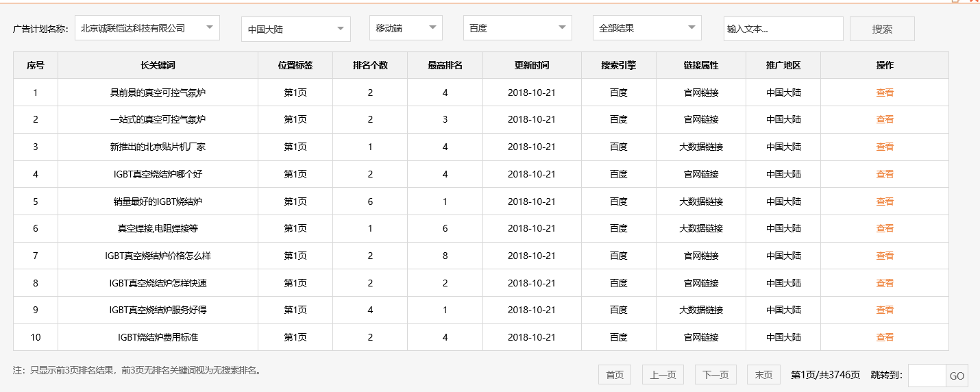The width and height of the screenshot is (980, 392).
Task: Focus the 输入文本 search text field
Action: tap(783, 29)
